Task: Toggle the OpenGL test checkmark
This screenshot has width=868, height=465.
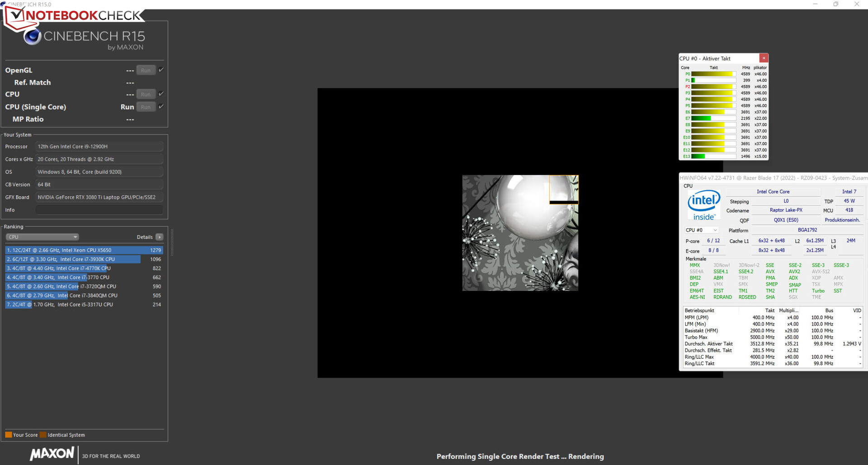Action: (161, 70)
